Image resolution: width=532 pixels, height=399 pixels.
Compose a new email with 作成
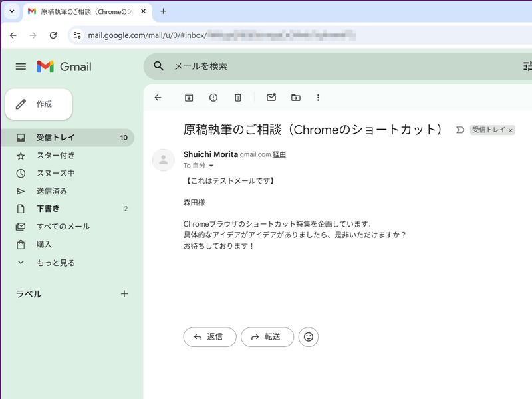pyautogui.click(x=38, y=104)
